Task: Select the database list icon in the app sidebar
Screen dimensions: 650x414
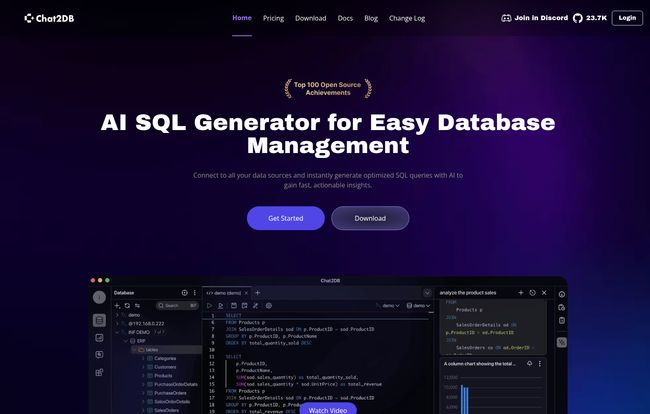Action: [99, 320]
